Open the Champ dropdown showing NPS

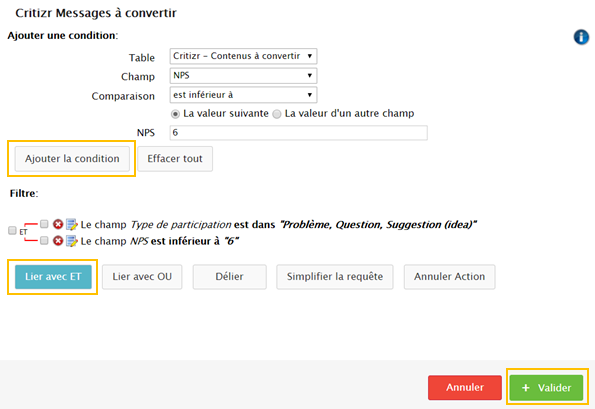coord(243,76)
